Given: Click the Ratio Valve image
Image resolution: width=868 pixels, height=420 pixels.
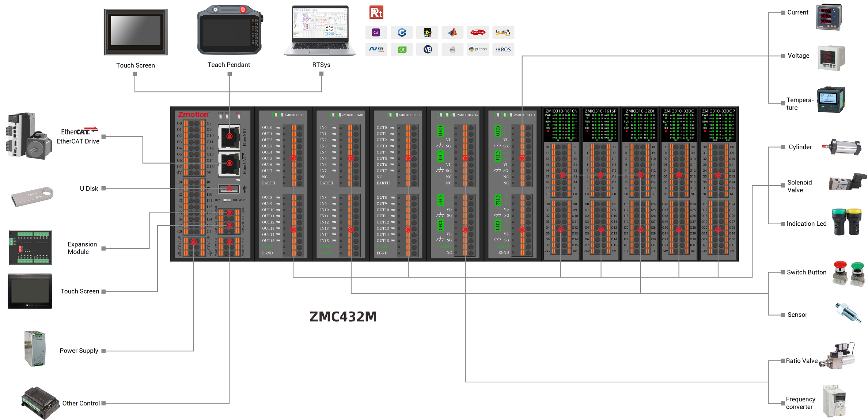Looking at the screenshot, I should pyautogui.click(x=837, y=356).
